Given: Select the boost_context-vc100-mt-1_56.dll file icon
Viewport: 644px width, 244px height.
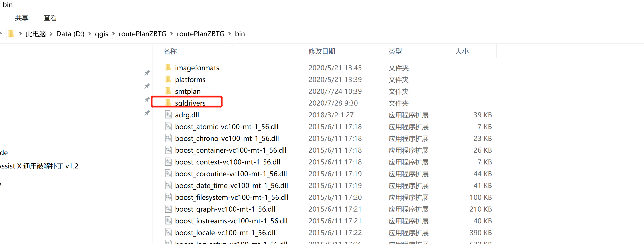Looking at the screenshot, I should click(168, 162).
